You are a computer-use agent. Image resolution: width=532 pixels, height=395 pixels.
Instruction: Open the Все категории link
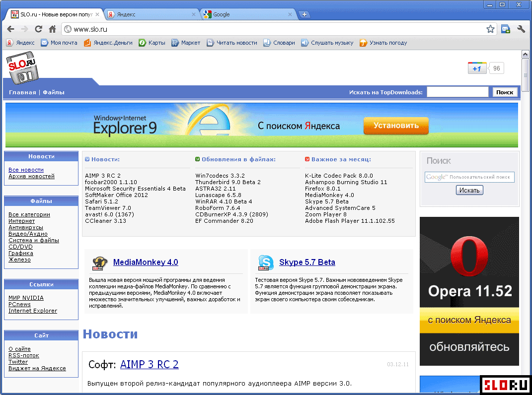click(29, 214)
